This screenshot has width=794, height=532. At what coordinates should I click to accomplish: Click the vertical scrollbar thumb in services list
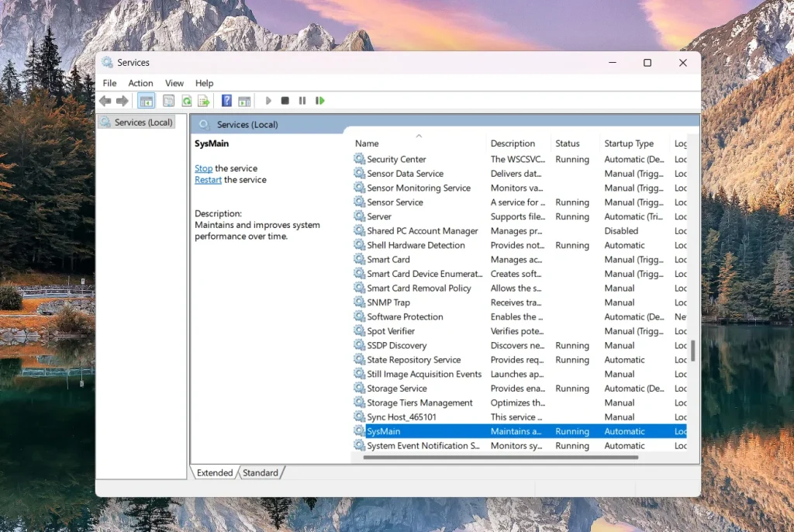pyautogui.click(x=692, y=351)
